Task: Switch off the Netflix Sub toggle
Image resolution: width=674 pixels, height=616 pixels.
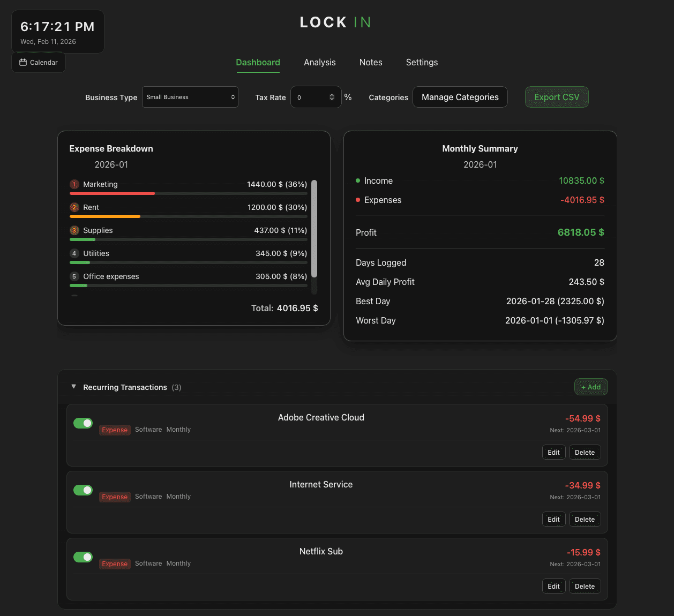Action: pos(83,557)
